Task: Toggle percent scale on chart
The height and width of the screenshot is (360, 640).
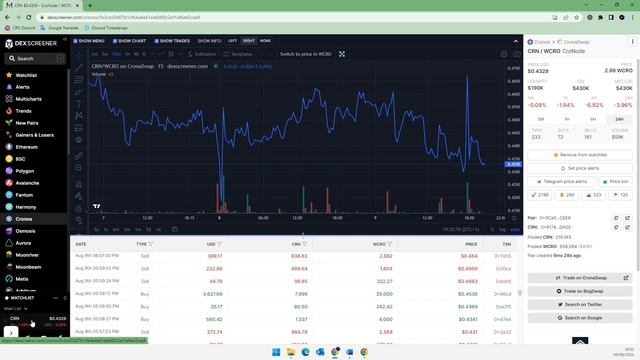Action: (x=492, y=229)
